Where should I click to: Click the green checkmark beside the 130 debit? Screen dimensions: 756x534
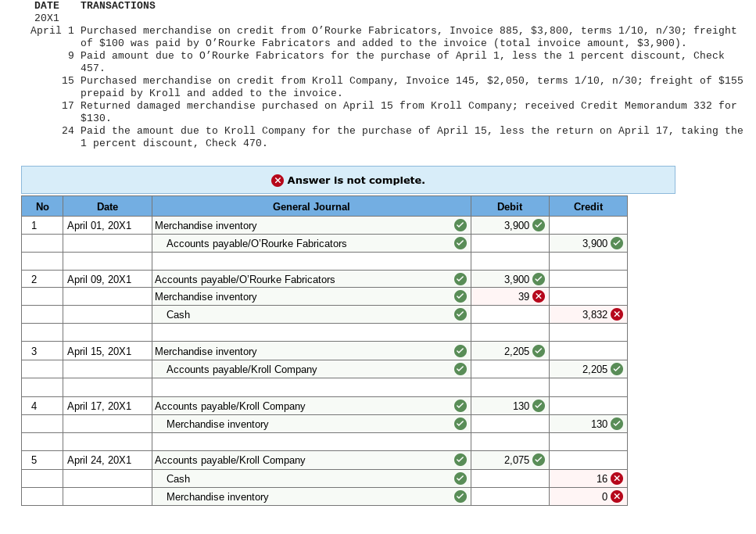click(x=538, y=406)
